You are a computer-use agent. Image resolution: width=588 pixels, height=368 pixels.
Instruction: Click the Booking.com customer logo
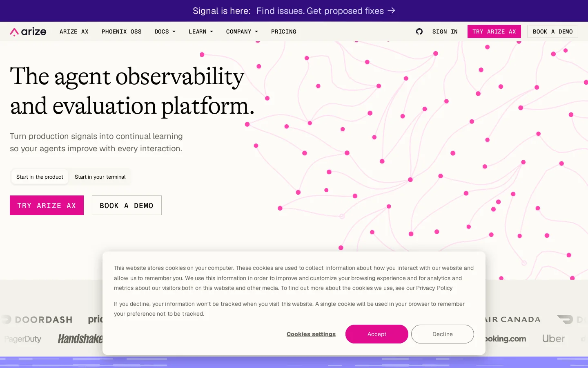(x=506, y=339)
